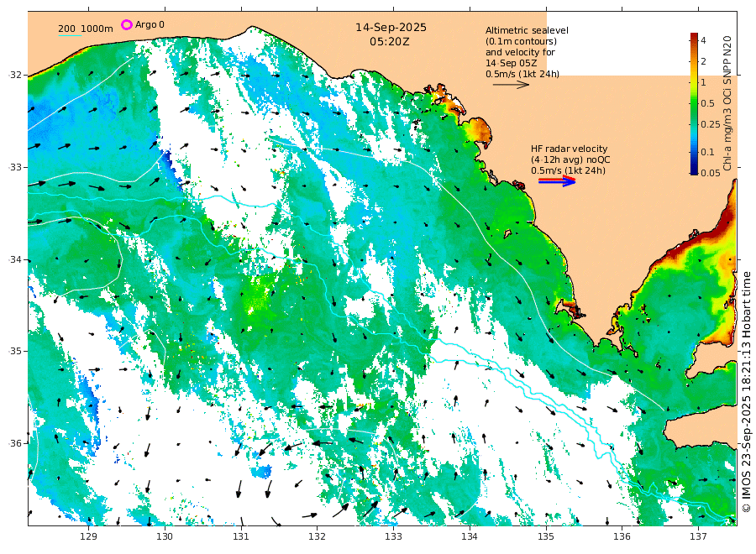
Task: Click the altimetric velocity reference arrow
Action: 511,84
